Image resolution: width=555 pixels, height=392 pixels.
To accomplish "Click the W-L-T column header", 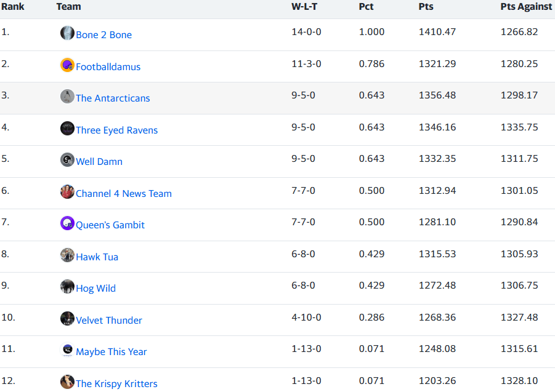I will [x=304, y=7].
